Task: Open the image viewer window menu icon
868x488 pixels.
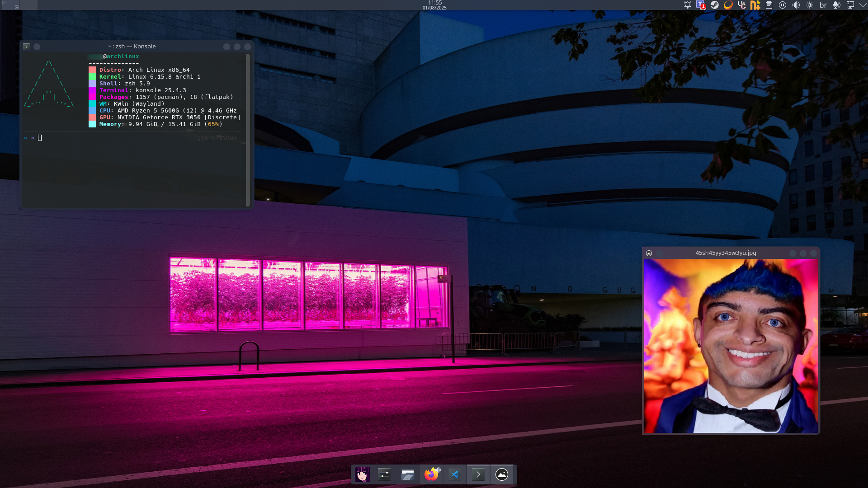Action: pyautogui.click(x=649, y=253)
